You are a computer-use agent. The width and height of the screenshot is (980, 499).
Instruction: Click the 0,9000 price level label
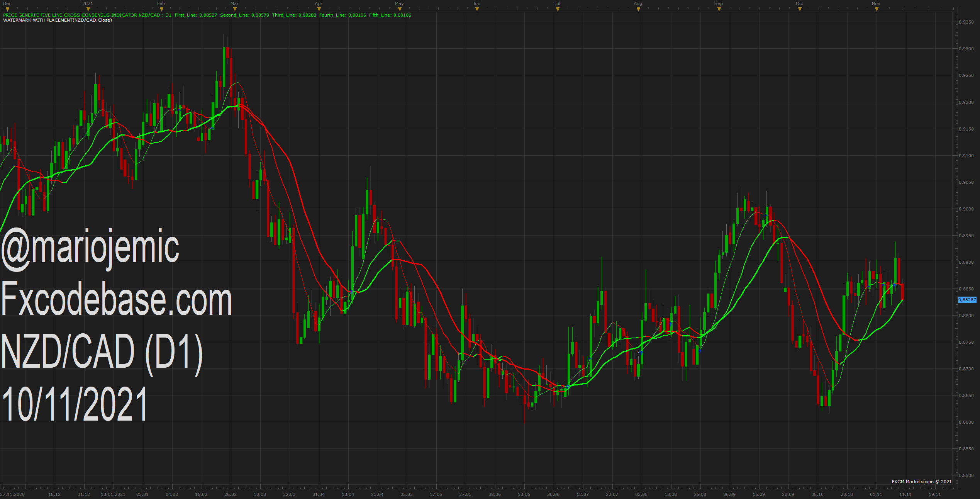click(x=966, y=209)
